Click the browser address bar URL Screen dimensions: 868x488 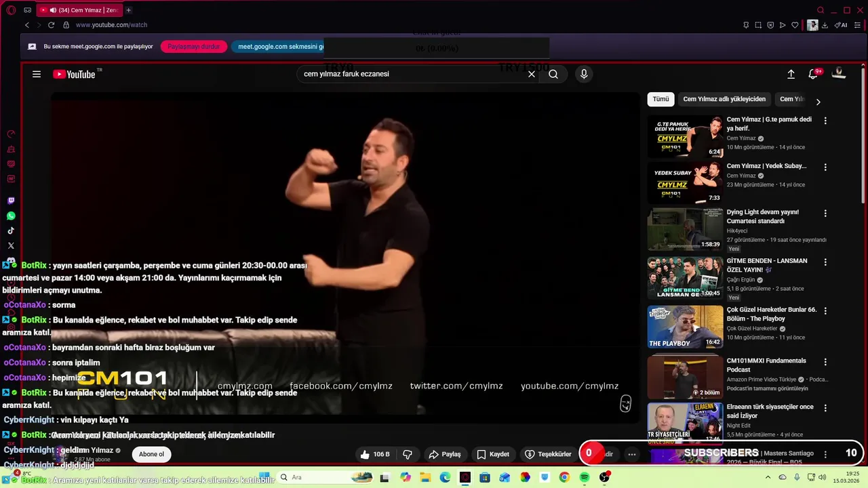click(x=111, y=25)
